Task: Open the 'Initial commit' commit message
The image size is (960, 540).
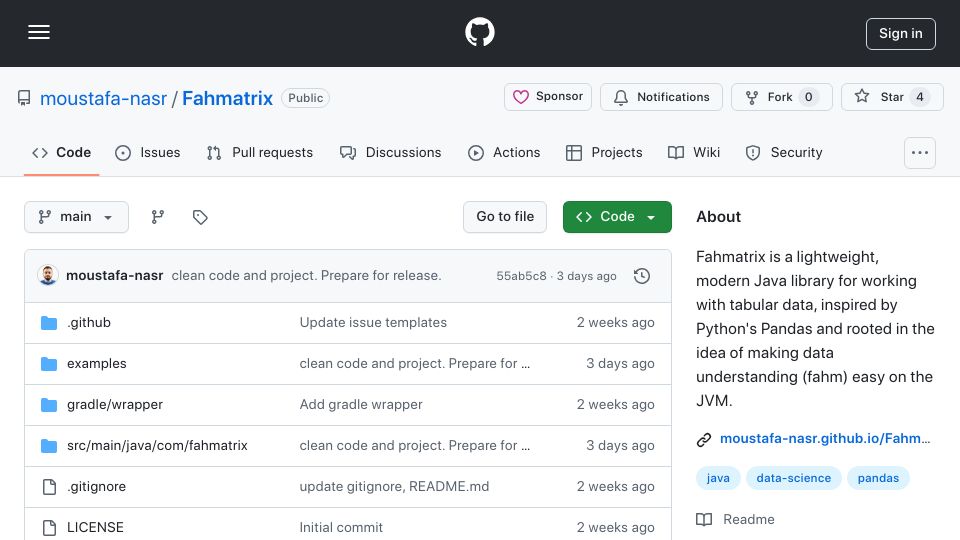Action: (341, 528)
